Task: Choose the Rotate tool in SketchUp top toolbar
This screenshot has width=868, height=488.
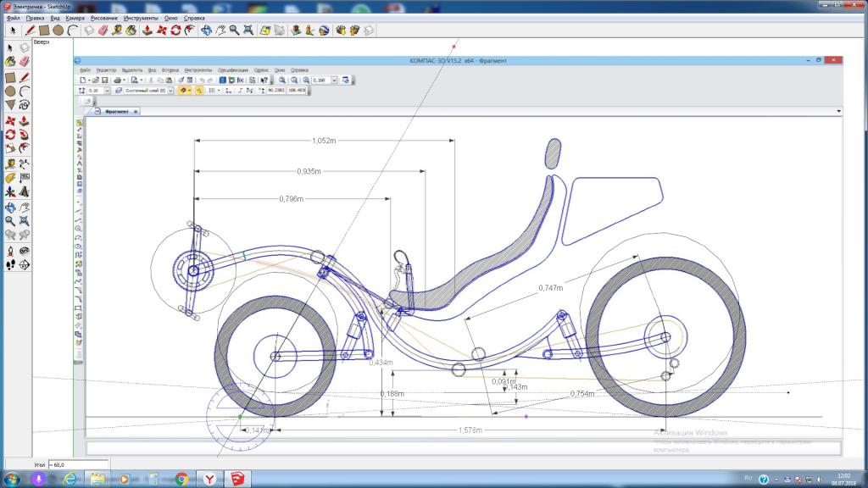Action: tap(175, 30)
